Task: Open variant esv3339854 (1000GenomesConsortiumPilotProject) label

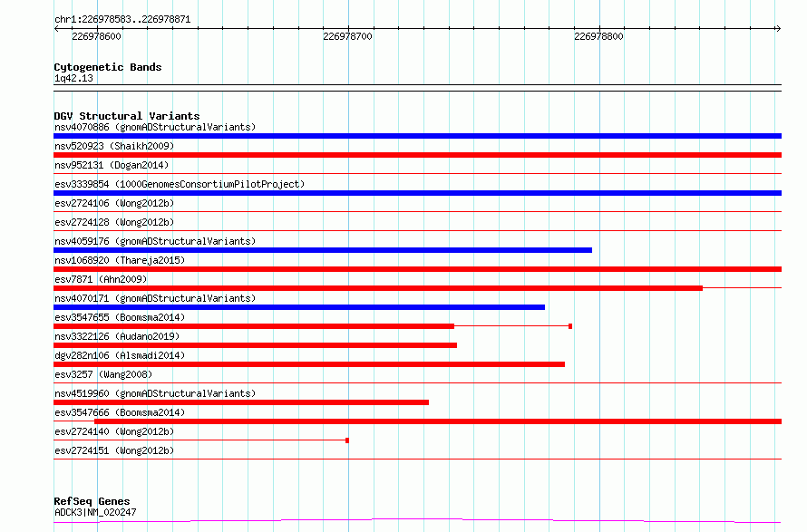Action: tap(180, 184)
